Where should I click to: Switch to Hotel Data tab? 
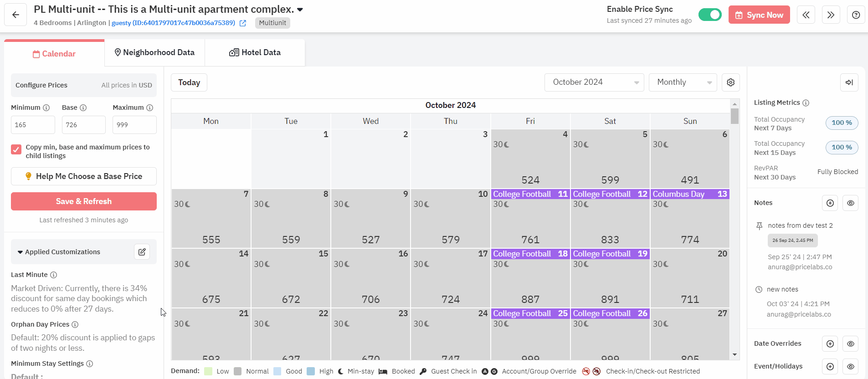point(255,53)
